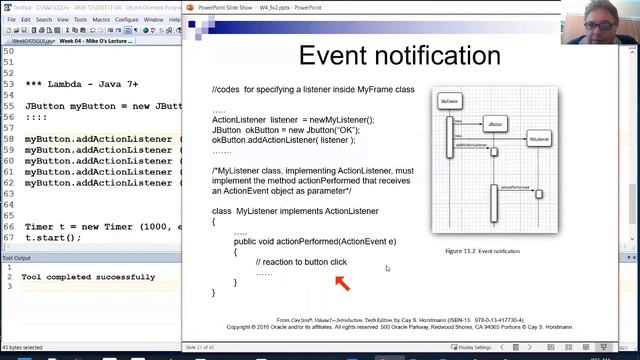Viewport: 640px width, 360px height.
Task: Switch to the first Week04 document tab
Action: coord(31,41)
